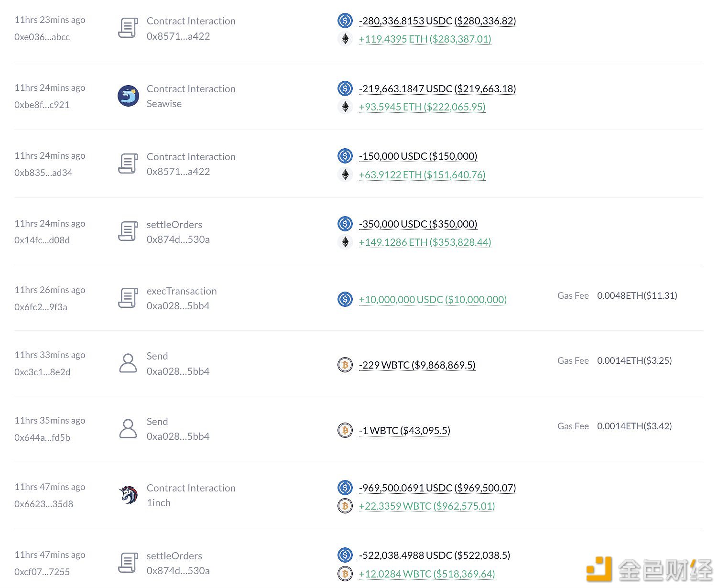719x588 pixels.
Task: Click the Seawise protocol name
Action: [x=164, y=104]
